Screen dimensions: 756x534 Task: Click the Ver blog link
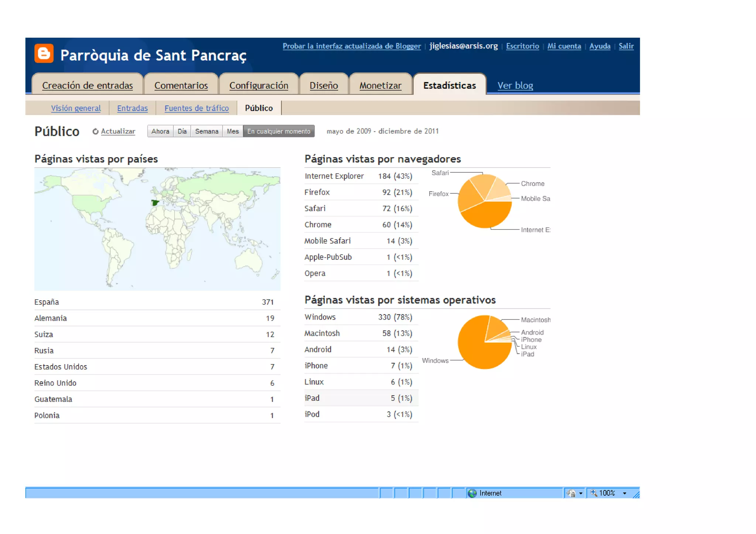515,85
